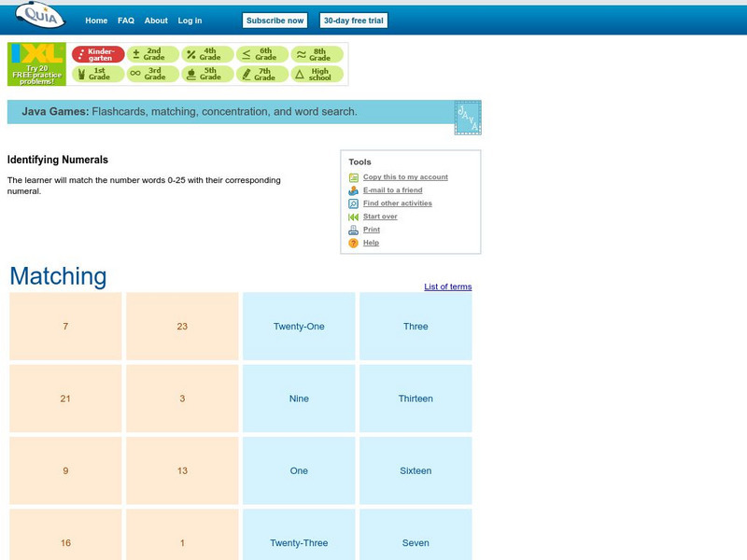Click the Start over link
This screenshot has height=560, width=747.
(380, 217)
